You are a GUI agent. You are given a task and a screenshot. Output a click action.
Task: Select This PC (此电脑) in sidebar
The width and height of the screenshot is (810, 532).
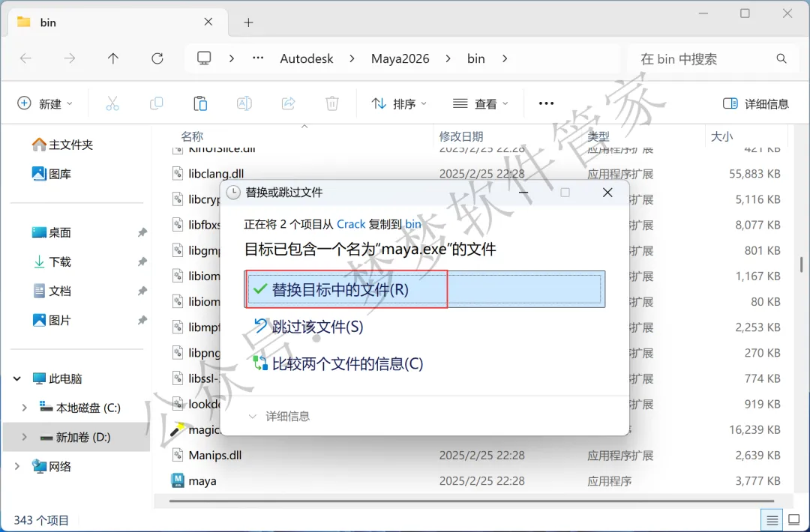(x=57, y=378)
